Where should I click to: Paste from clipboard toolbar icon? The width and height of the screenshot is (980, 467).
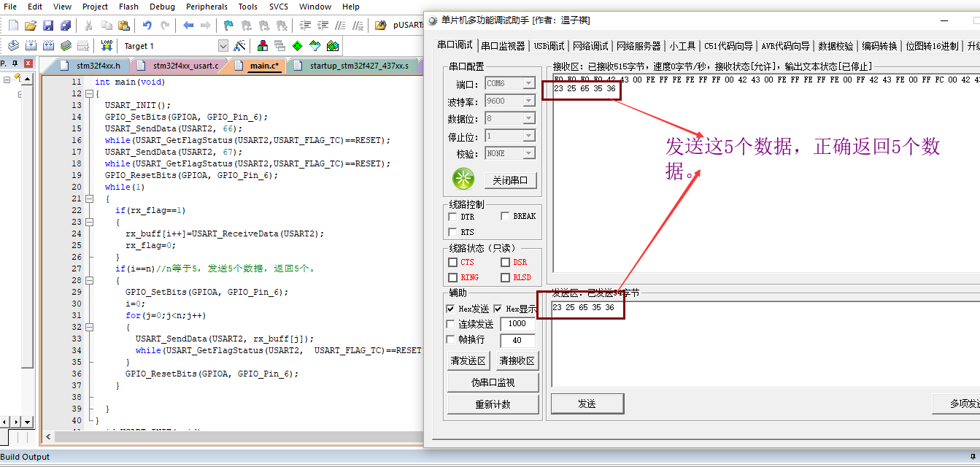pos(123,26)
